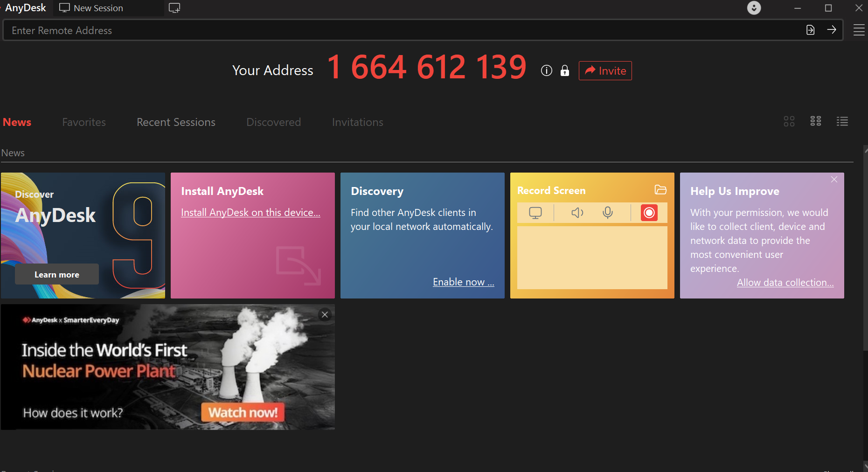The width and height of the screenshot is (868, 472).
Task: Toggle screen capture in Record Screen
Action: (x=535, y=213)
